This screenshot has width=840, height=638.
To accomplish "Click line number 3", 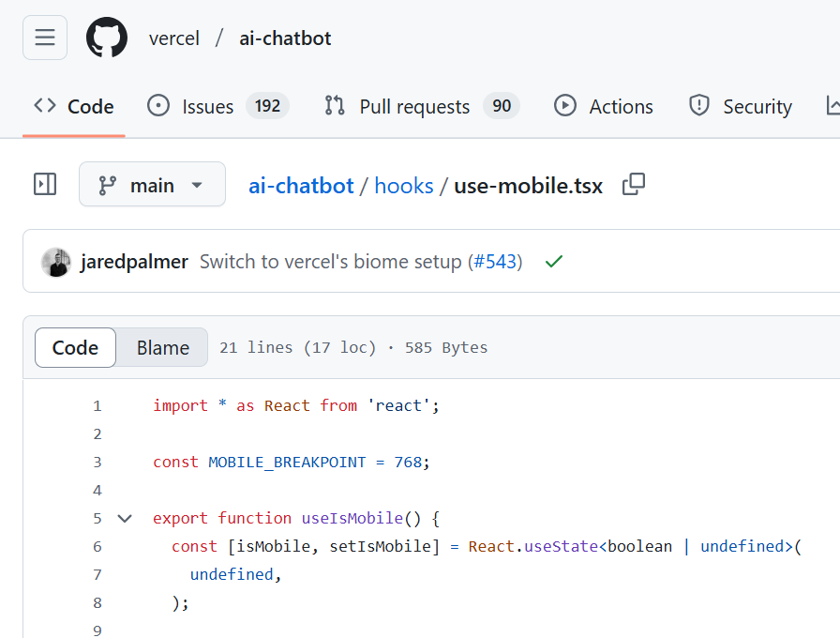I will click(97, 463).
